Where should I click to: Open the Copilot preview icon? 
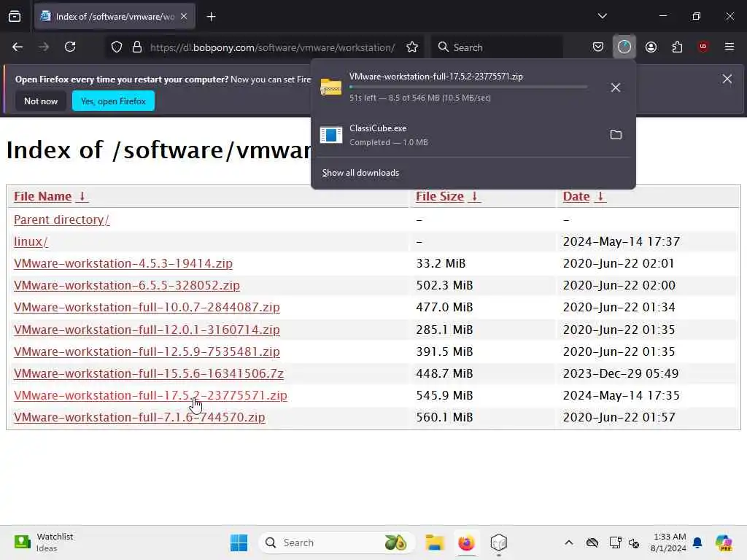(724, 542)
